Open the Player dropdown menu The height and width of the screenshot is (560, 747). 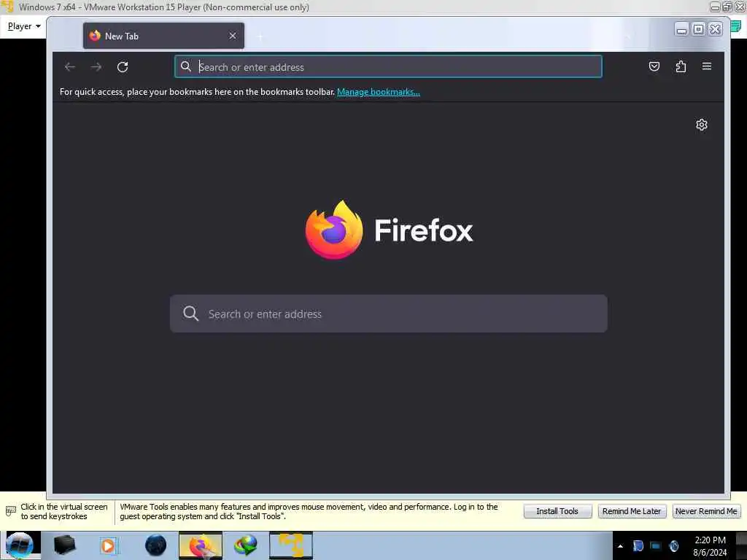point(24,26)
